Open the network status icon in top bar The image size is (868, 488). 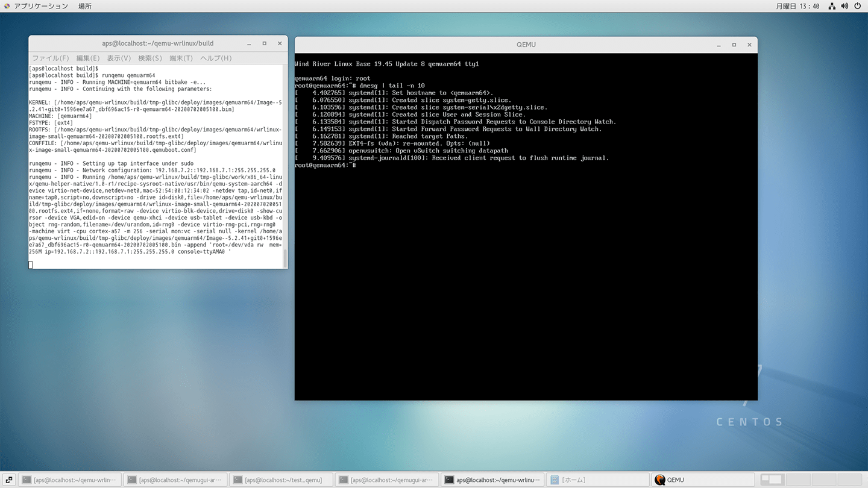point(832,6)
